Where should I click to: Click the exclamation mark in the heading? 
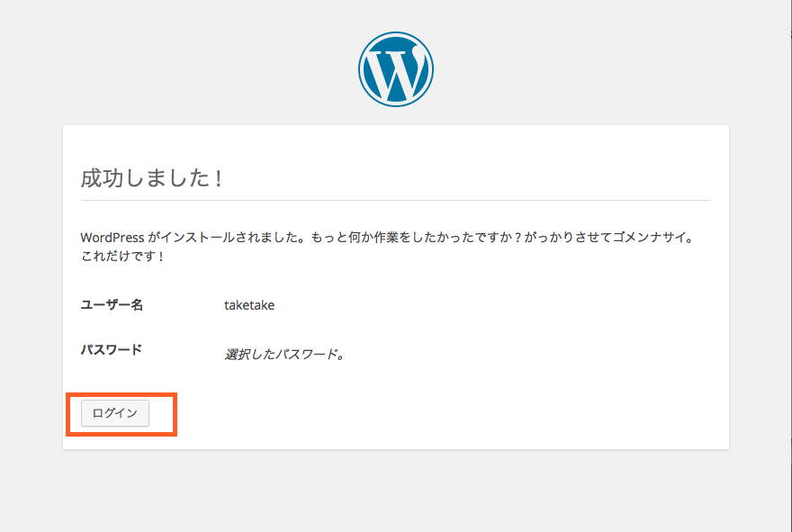[219, 178]
